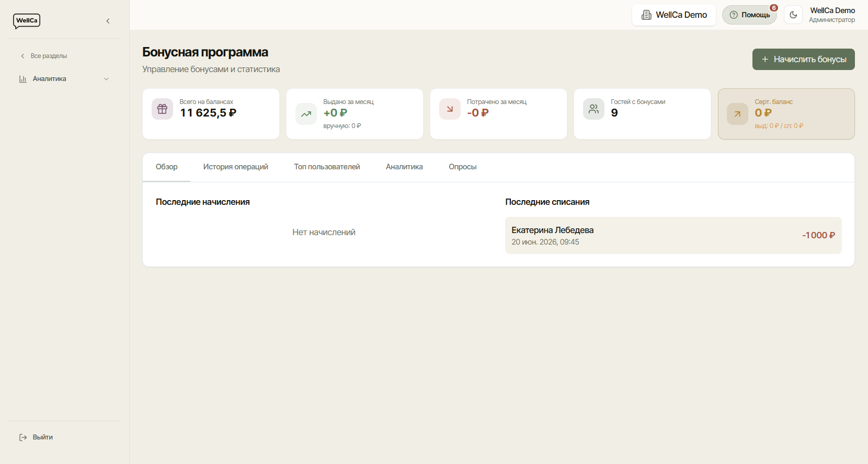Click the вручную: 0 ₽ subtext
Screen dimensions: 868x464
click(342, 126)
